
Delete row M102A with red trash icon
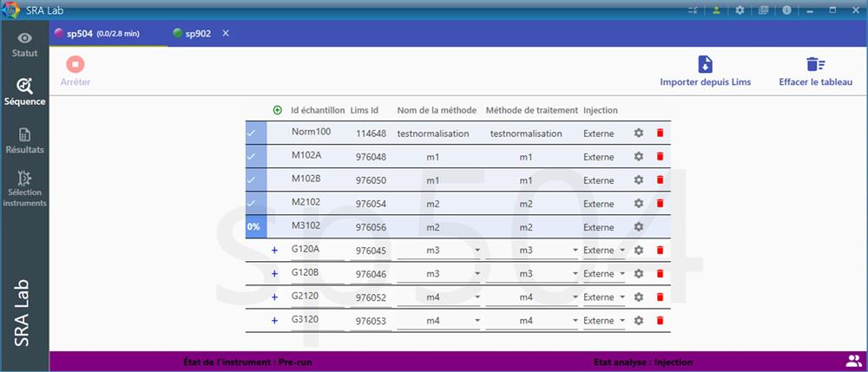pos(660,157)
